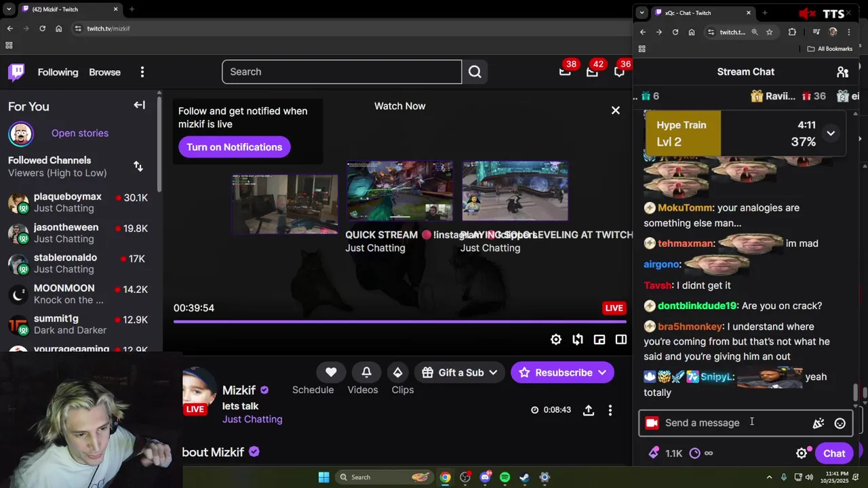This screenshot has width=868, height=488.
Task: Show hidden system tray icons chevron
Action: pyautogui.click(x=769, y=477)
